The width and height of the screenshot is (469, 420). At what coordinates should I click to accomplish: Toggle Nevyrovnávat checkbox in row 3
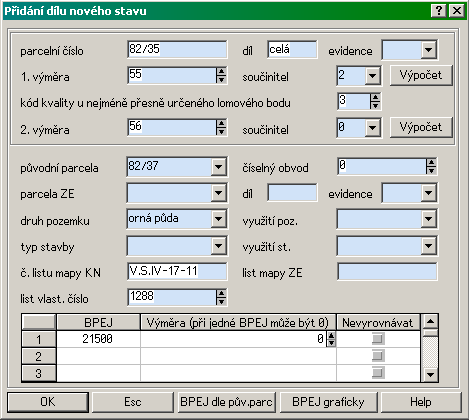tap(378, 372)
